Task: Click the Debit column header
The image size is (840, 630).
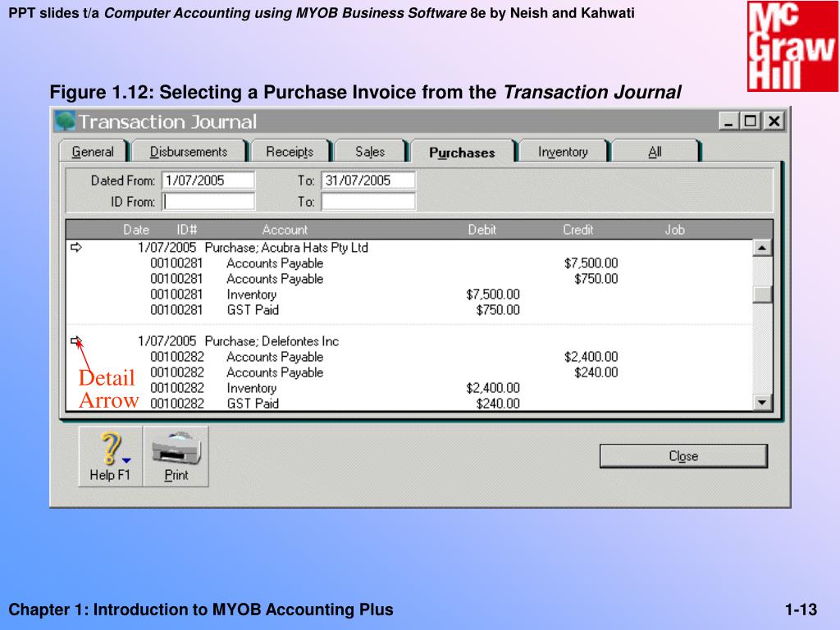Action: click(482, 230)
